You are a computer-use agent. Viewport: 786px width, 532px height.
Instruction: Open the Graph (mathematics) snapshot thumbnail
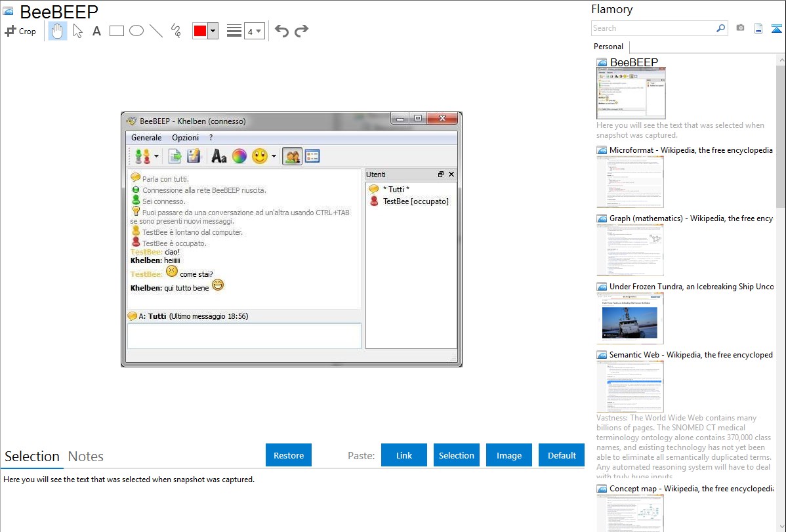pyautogui.click(x=630, y=250)
